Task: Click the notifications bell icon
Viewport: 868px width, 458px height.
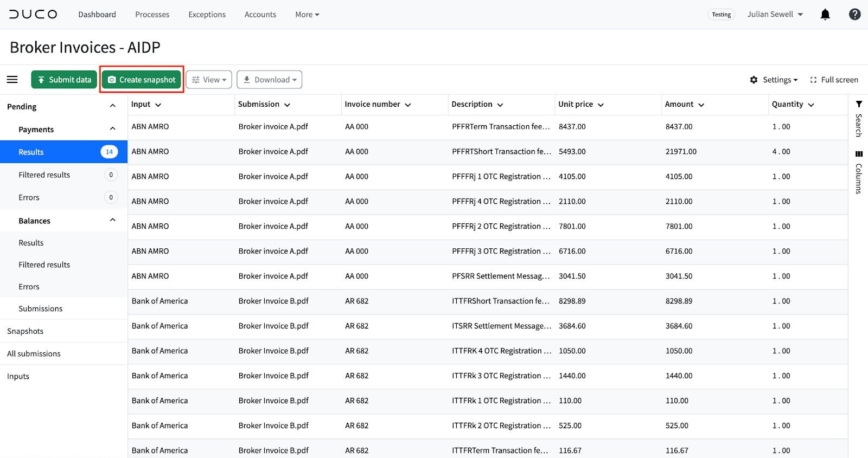Action: point(825,15)
